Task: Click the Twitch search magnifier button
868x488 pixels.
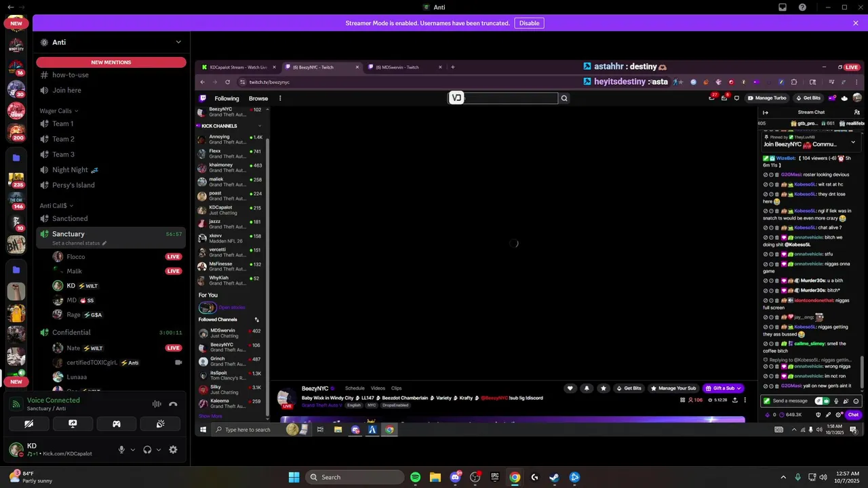Action: coord(564,98)
